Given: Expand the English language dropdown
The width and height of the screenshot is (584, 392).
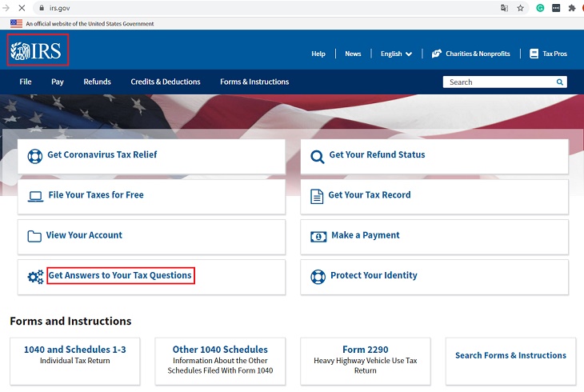Looking at the screenshot, I should click(396, 54).
